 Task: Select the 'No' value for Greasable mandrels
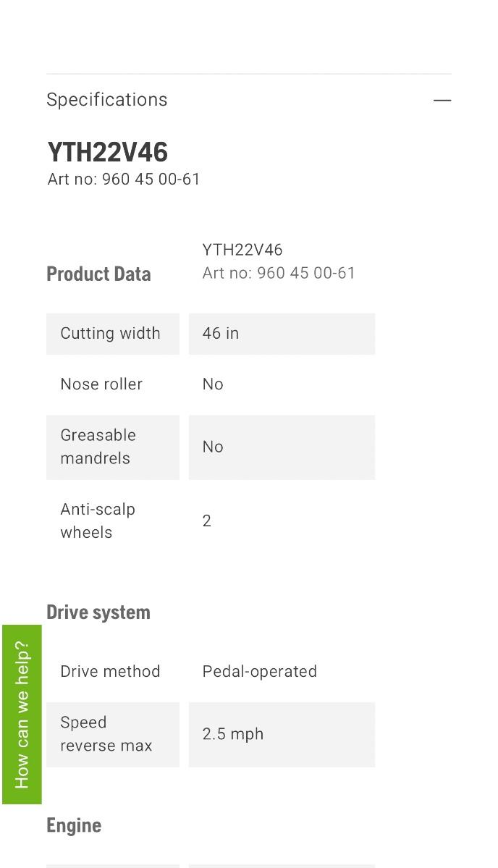[281, 447]
